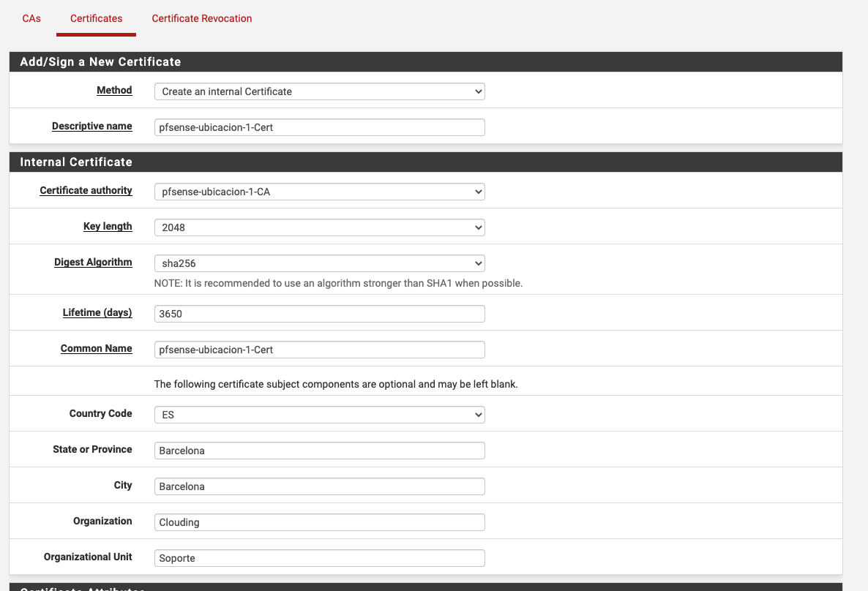Viewport: 868px width, 591px height.
Task: Expand the Method dropdown
Action: tap(319, 91)
